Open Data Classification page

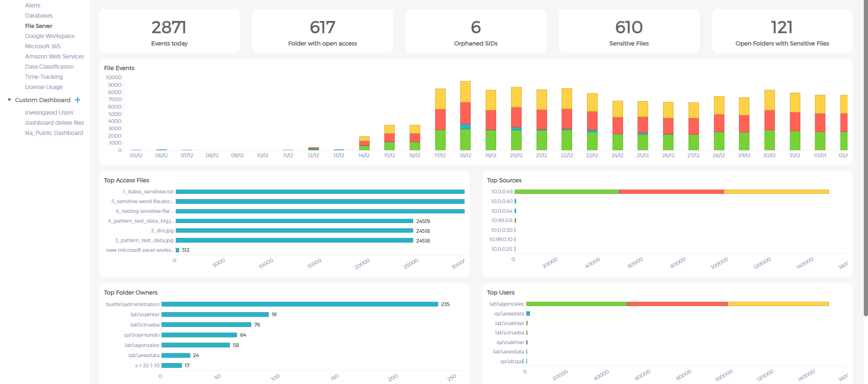point(49,67)
